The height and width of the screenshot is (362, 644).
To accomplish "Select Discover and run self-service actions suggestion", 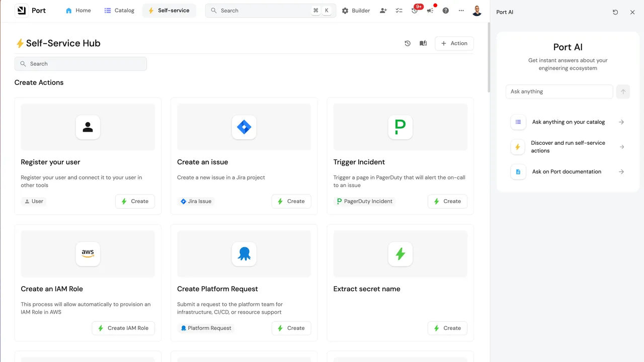I will [x=568, y=147].
